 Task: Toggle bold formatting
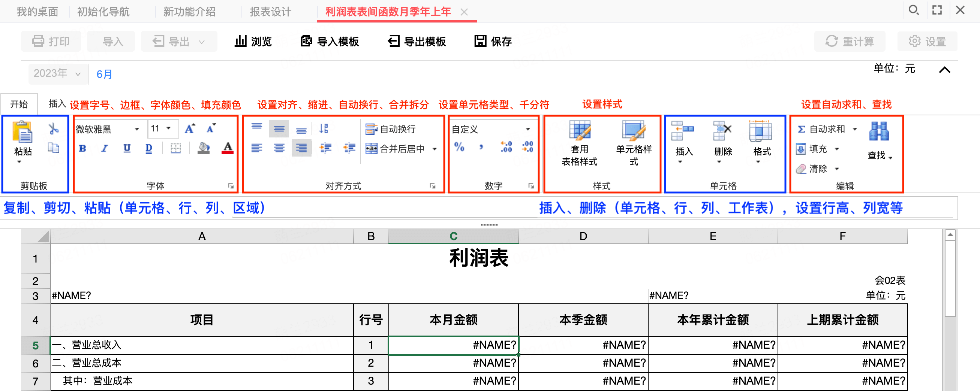click(82, 148)
